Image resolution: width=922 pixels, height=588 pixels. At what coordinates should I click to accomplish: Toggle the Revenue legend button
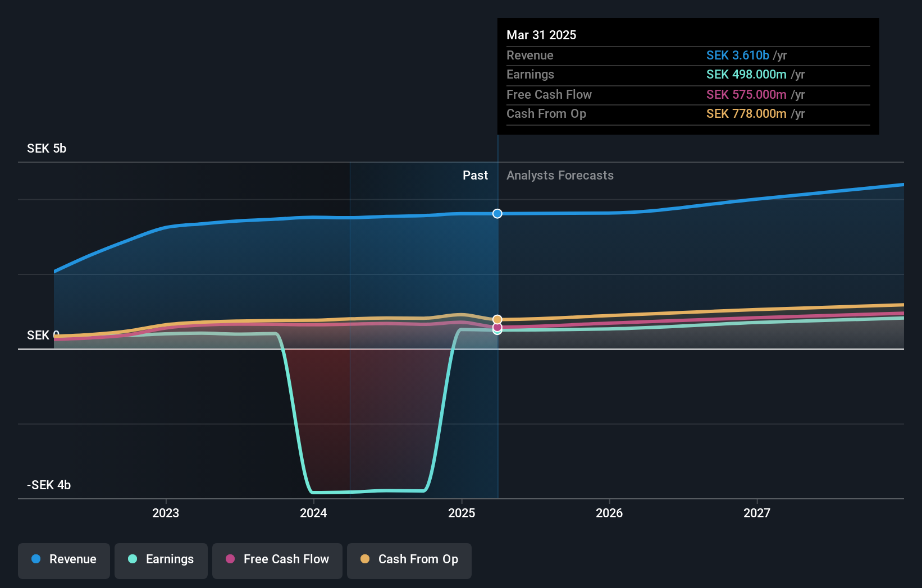tap(64, 561)
